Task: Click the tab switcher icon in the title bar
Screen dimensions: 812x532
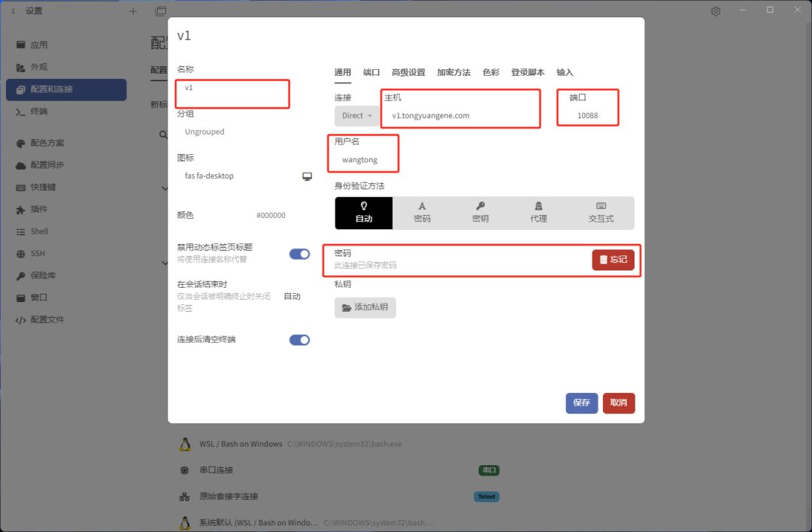Action: [161, 11]
